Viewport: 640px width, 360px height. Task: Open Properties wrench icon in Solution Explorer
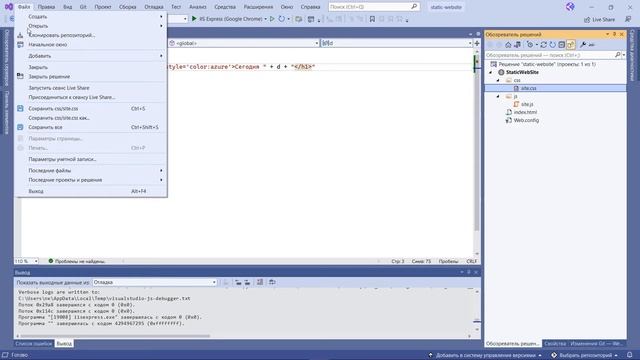[x=583, y=44]
